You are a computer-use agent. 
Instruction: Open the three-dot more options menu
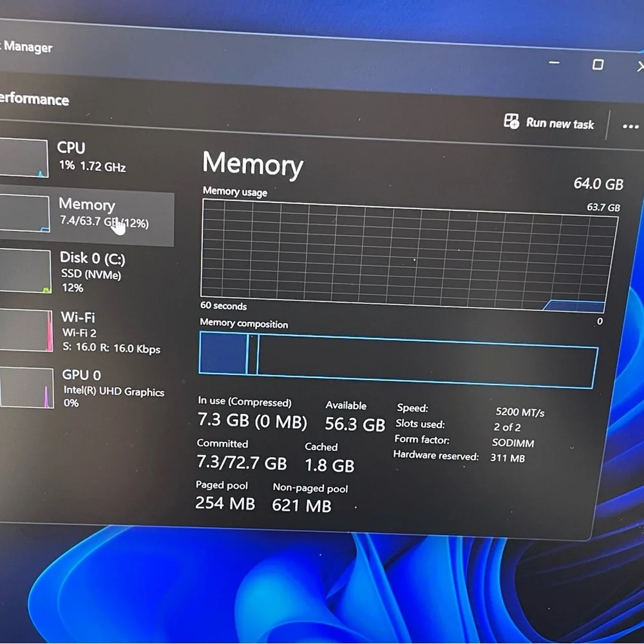630,126
